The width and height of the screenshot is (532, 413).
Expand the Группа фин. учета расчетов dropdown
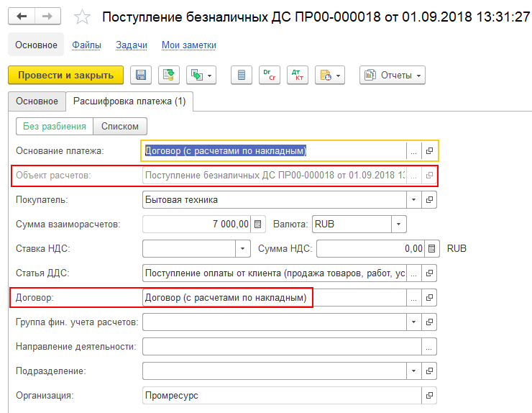(x=413, y=322)
